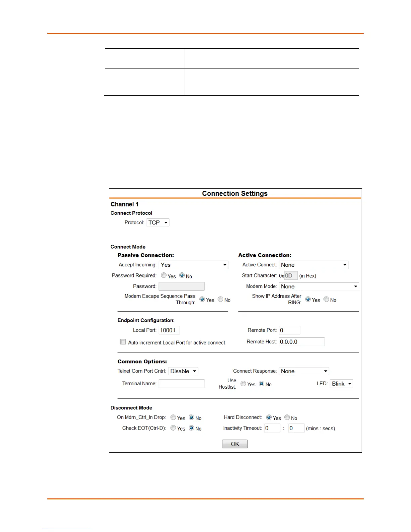Focus the Inactivity Timeout minutes field
Viewport: 411px width, 532px height.
click(x=272, y=428)
